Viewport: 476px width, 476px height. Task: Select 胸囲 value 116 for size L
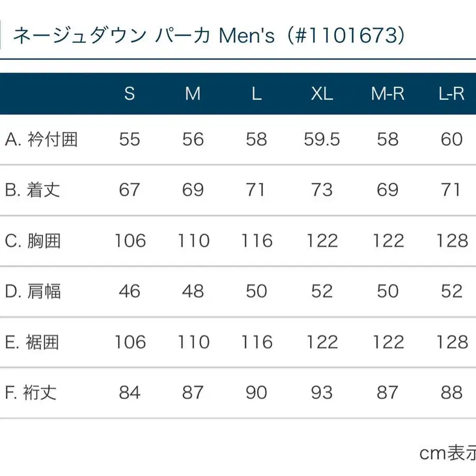coord(257,241)
